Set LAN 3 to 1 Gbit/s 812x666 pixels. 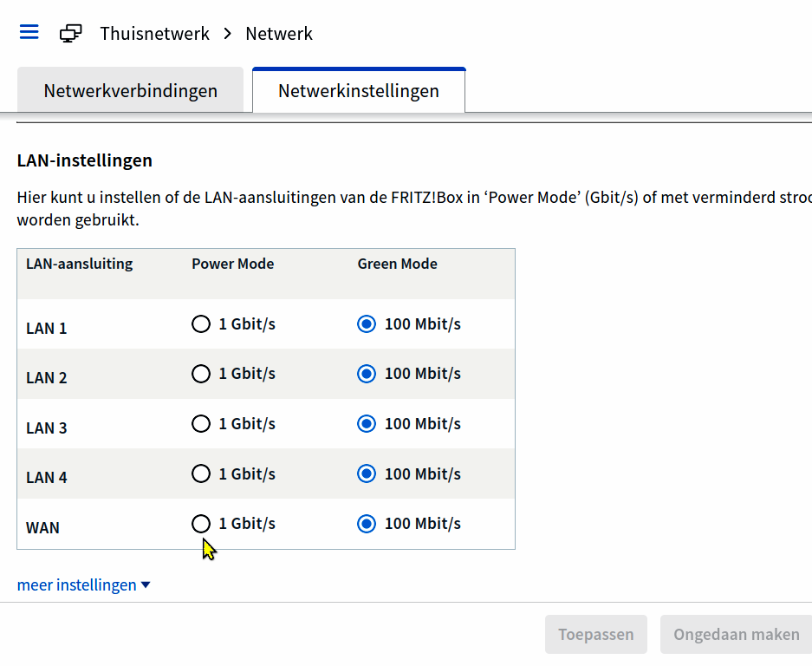(201, 424)
